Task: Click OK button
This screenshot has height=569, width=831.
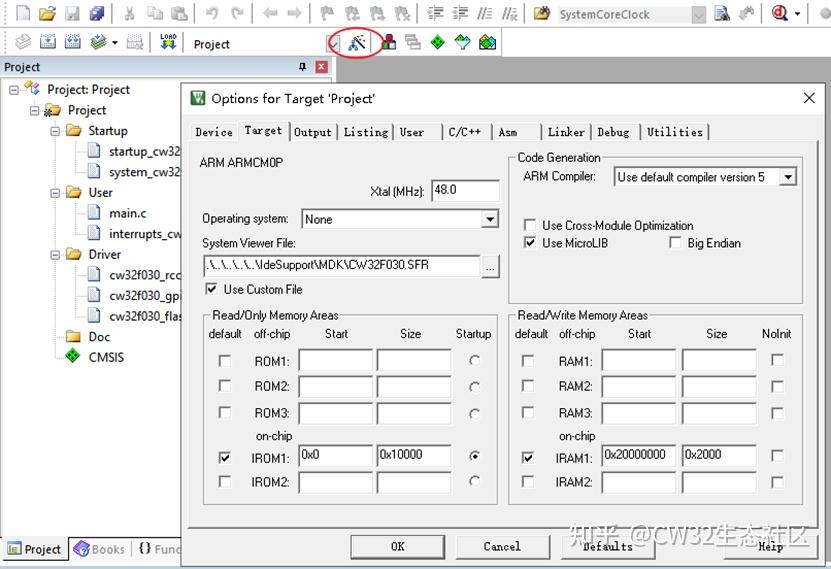Action: 397,546
